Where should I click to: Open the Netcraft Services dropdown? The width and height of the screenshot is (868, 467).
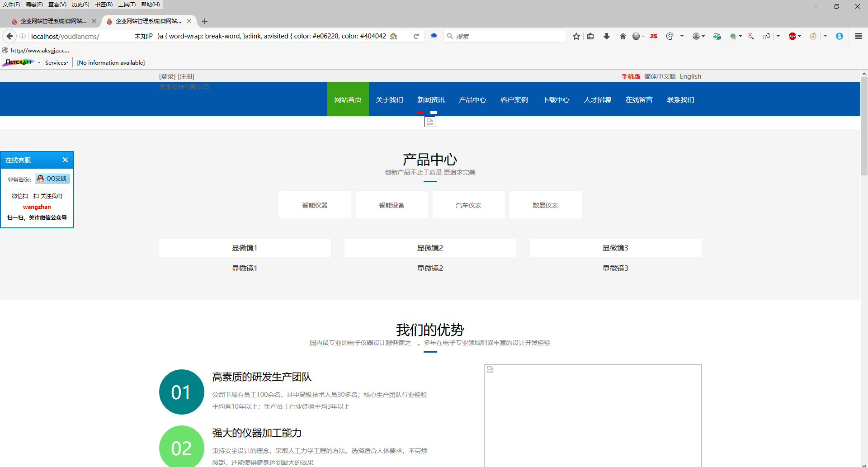[x=57, y=62]
